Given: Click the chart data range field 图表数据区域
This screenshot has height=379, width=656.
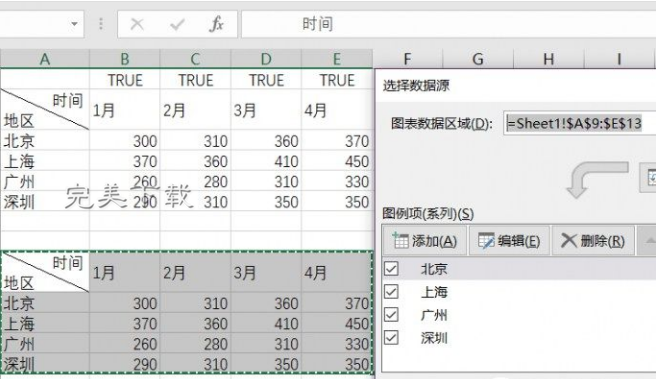Looking at the screenshot, I should coord(580,123).
